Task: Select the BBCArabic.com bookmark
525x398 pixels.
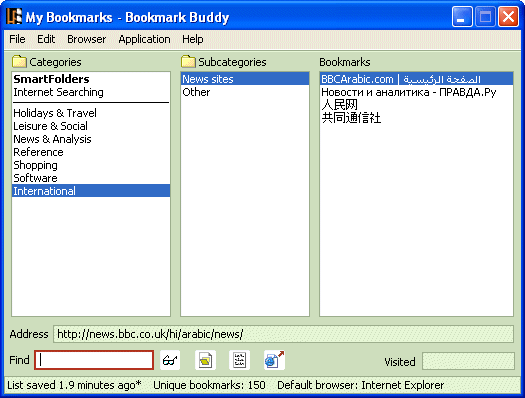Action: [x=416, y=79]
